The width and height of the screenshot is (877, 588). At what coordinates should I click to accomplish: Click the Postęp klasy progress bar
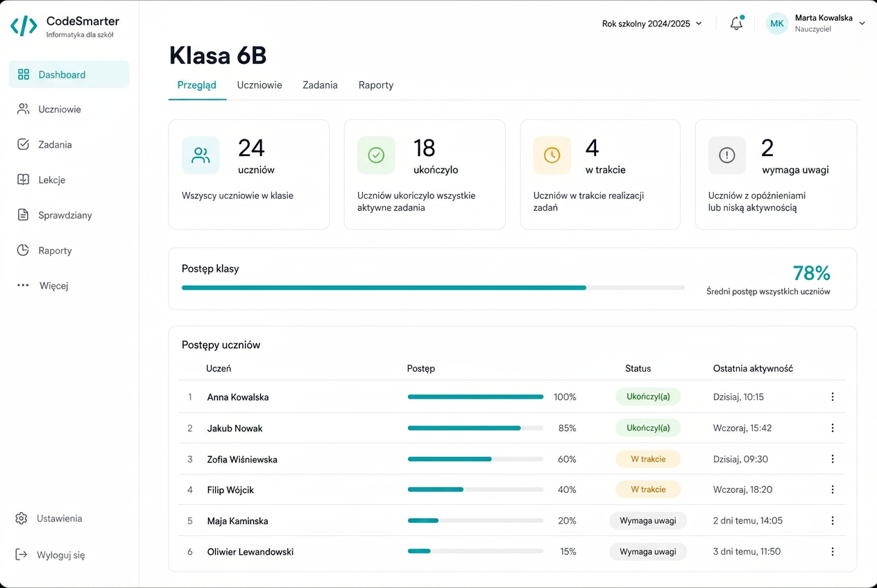coord(433,287)
